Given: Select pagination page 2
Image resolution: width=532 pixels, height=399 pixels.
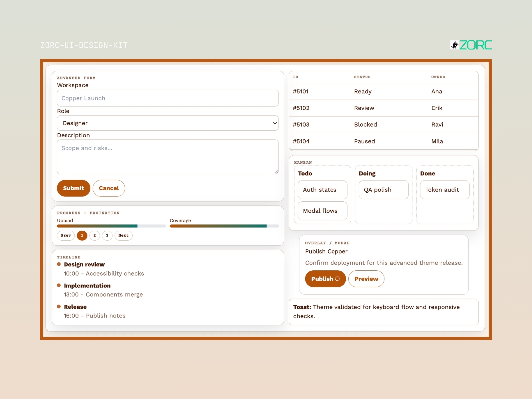Looking at the screenshot, I should 95,235.
